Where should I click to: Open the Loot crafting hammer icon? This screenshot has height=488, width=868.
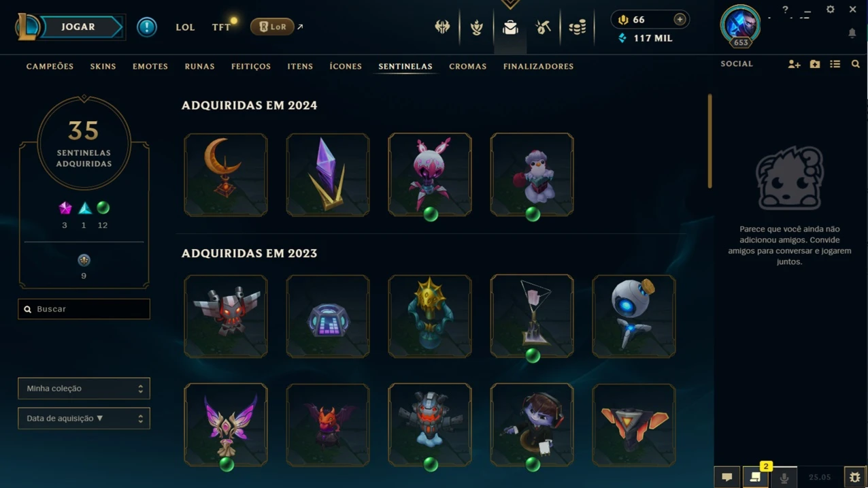coord(543,27)
